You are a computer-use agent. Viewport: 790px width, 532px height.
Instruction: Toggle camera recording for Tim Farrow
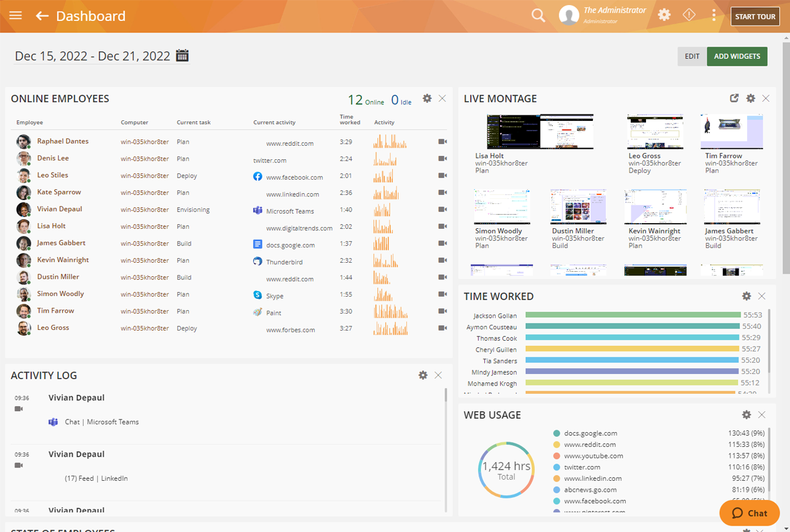coord(442,311)
